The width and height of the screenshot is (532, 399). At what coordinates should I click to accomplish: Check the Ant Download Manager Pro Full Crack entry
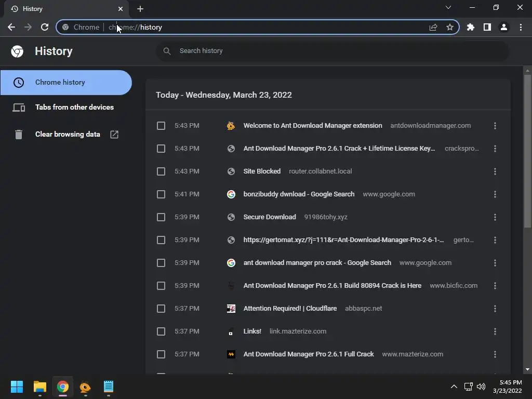161,354
